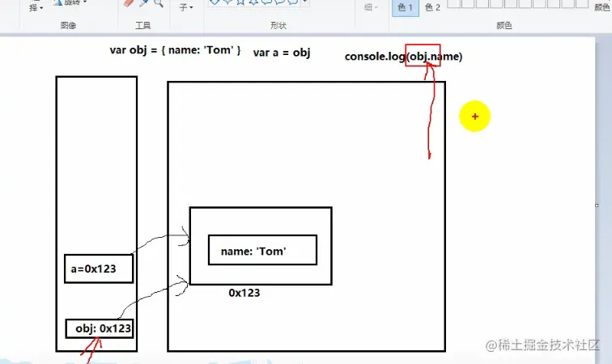Open Edit colors (颜色) at ribbon's right end
The image size is (612, 364).
601,7
